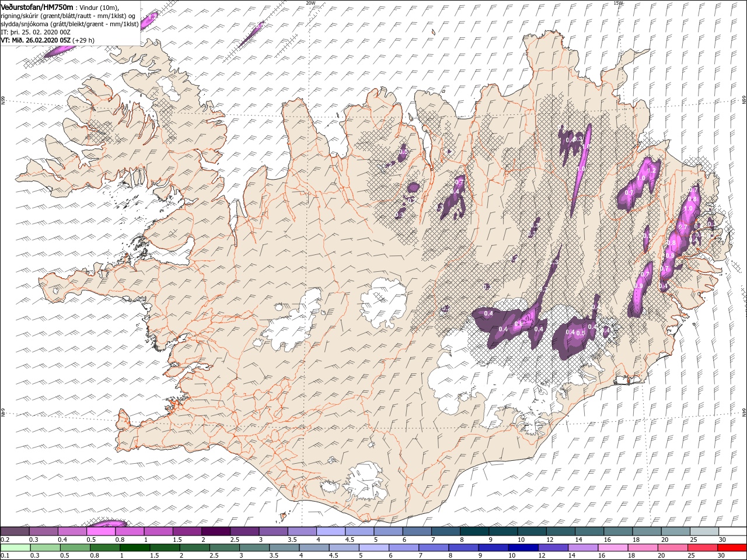Select the dark teal swatch labeled 8 in upper legend
The width and height of the screenshot is (747, 560).
tap(474, 531)
